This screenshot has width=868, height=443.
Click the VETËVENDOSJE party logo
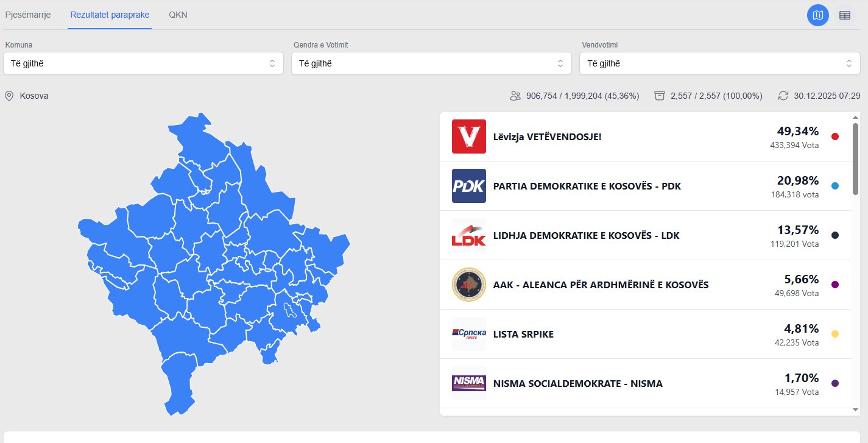point(469,136)
